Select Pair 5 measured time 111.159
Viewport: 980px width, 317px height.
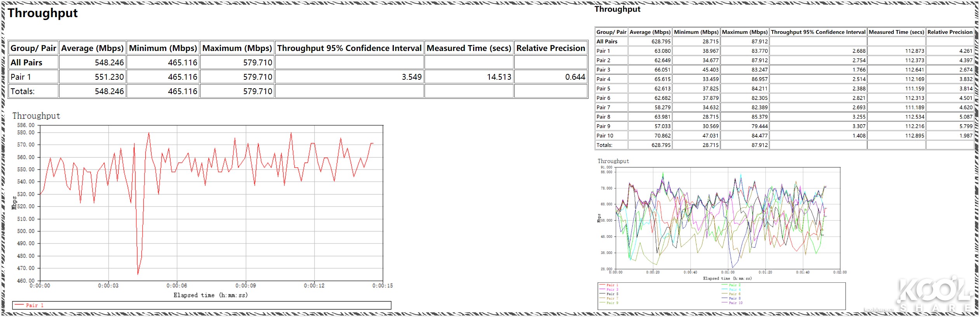point(915,89)
